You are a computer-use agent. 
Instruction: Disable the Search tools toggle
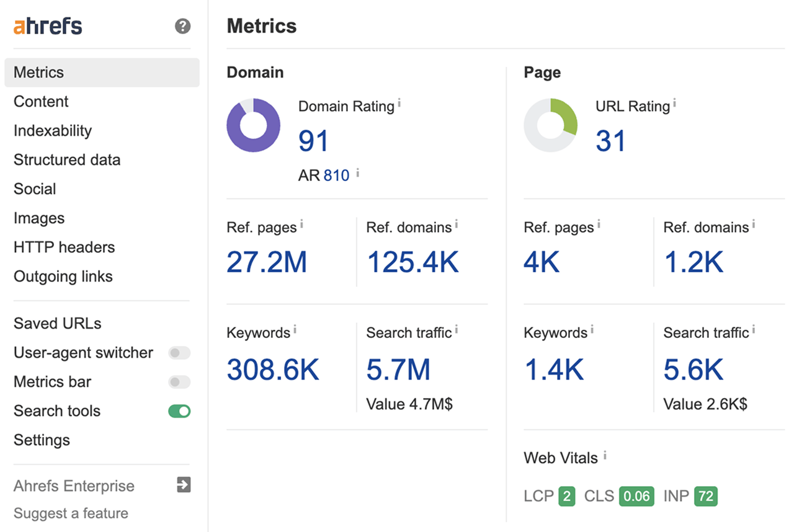[x=179, y=411]
